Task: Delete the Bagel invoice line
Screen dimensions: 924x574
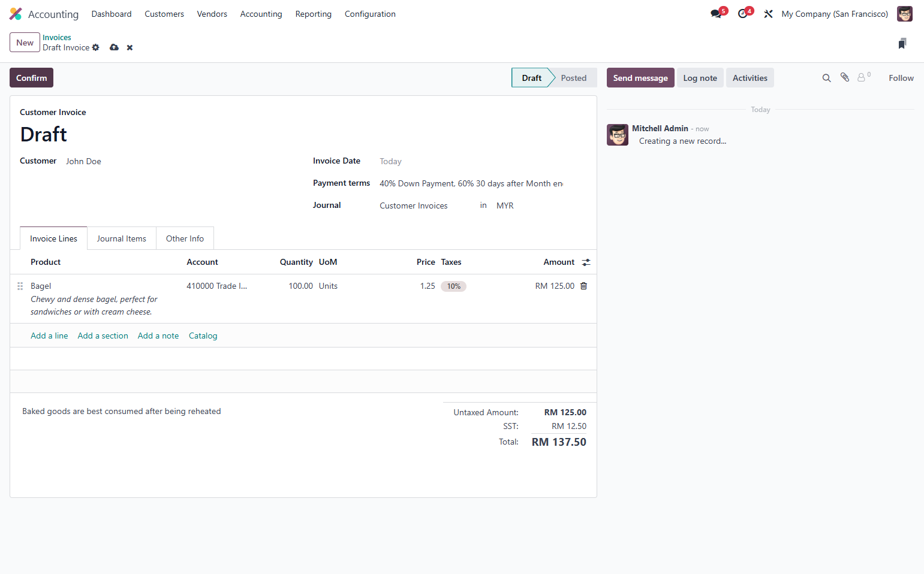Action: click(x=583, y=286)
